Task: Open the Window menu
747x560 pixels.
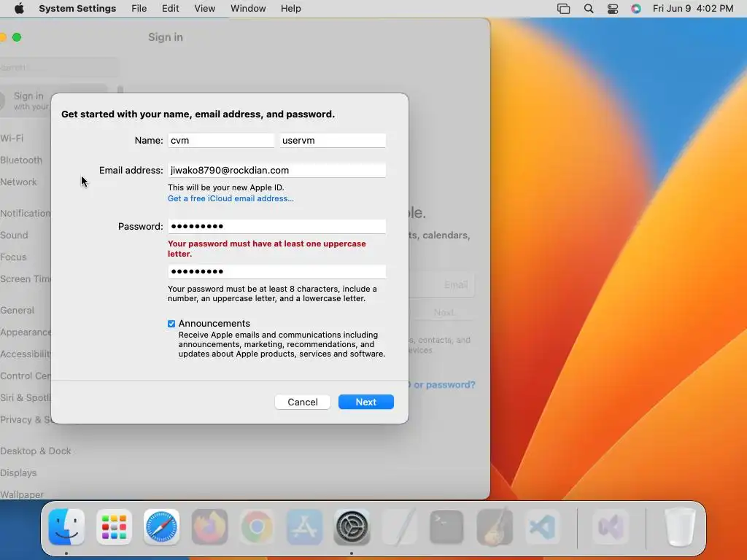Action: tap(248, 9)
